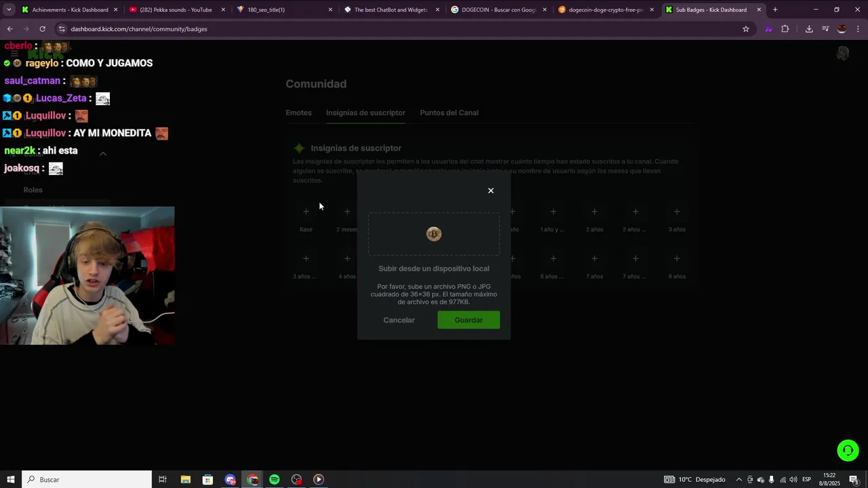The image size is (868, 488).
Task: Go back to the previous page
Action: (9, 29)
